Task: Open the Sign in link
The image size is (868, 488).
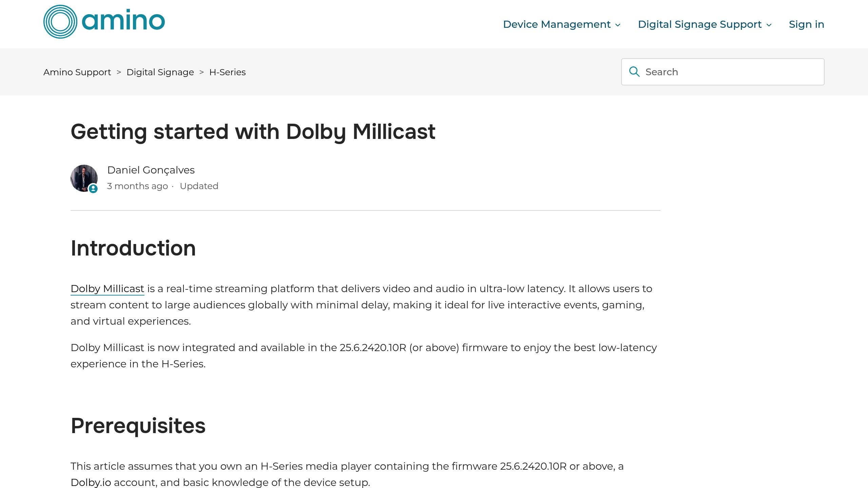Action: coord(806,24)
